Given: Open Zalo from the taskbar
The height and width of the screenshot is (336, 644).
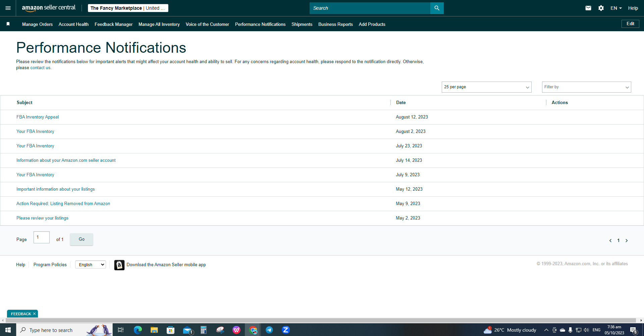Looking at the screenshot, I should [286, 330].
